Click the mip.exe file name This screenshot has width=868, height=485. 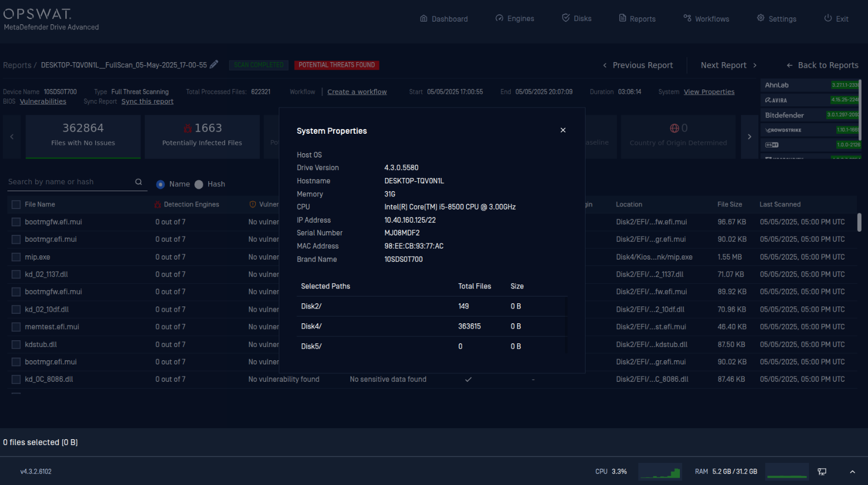[x=37, y=257]
